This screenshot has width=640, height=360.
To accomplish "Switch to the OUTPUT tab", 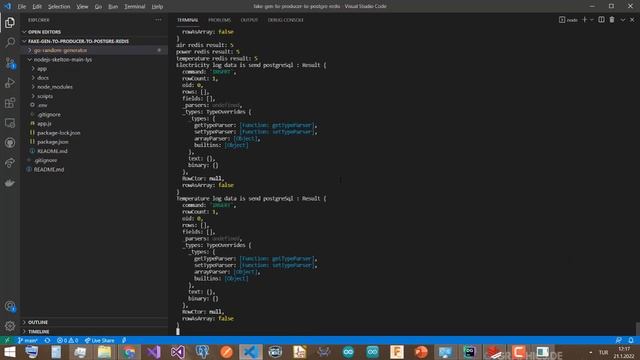I will (x=249, y=20).
